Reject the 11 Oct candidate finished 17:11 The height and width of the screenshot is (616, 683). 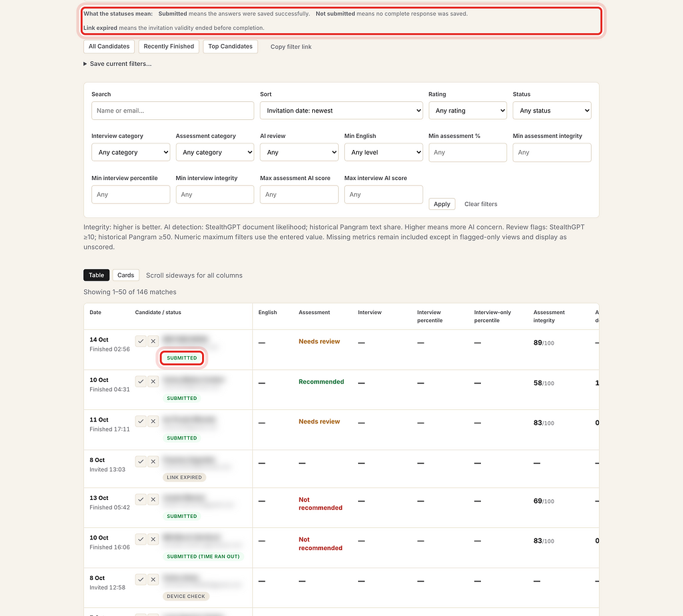153,421
